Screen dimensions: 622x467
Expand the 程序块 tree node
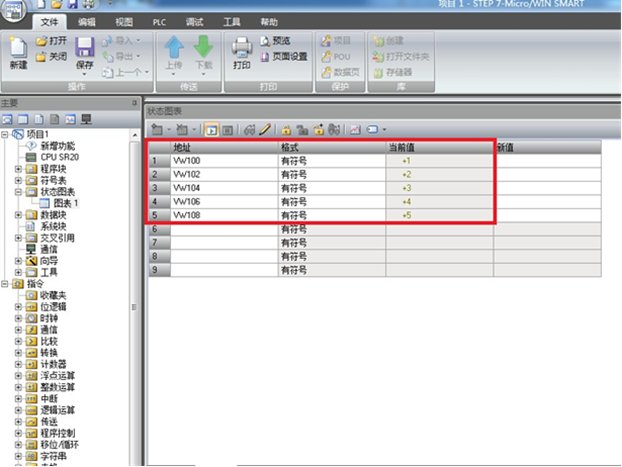[x=18, y=169]
